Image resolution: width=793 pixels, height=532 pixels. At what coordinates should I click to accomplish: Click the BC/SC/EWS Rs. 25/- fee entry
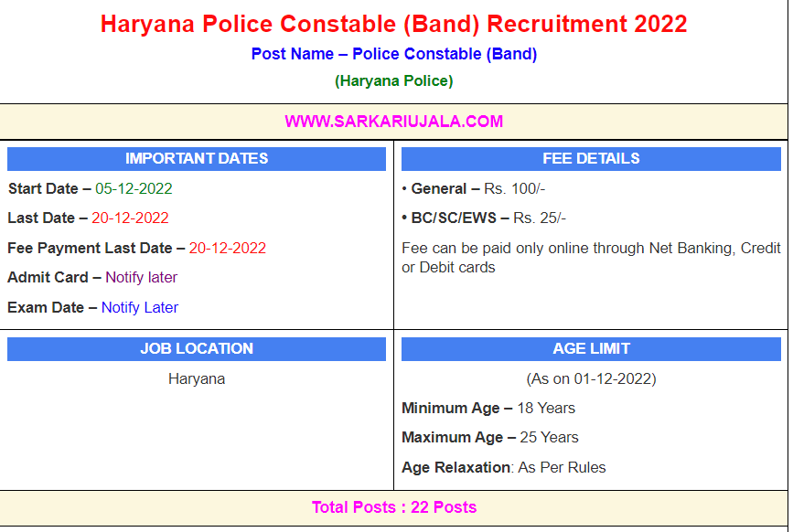(483, 218)
